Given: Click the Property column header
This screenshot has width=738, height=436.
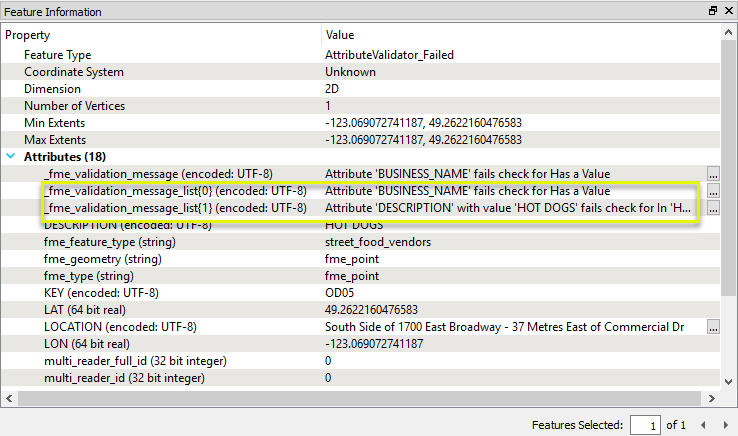Looking at the screenshot, I should coord(160,35).
